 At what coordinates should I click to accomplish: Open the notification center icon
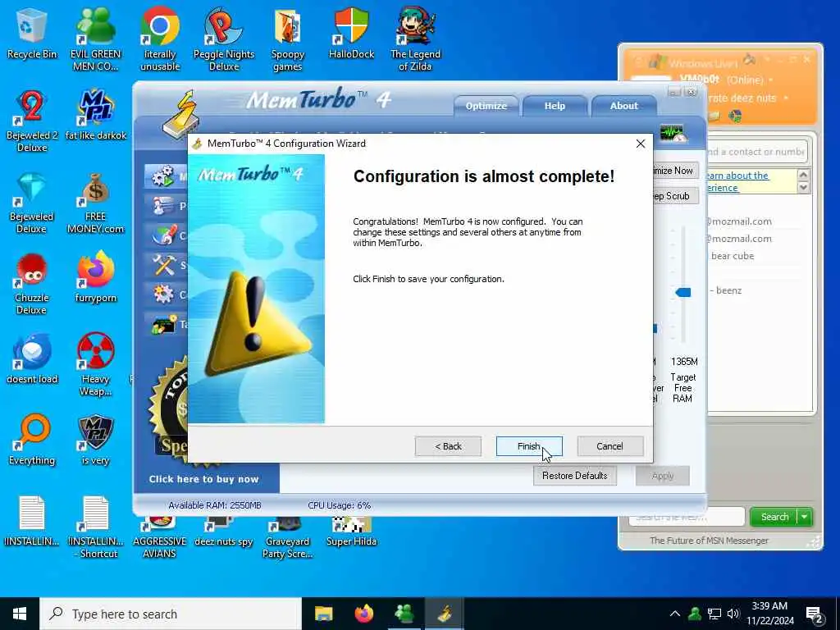815,615
